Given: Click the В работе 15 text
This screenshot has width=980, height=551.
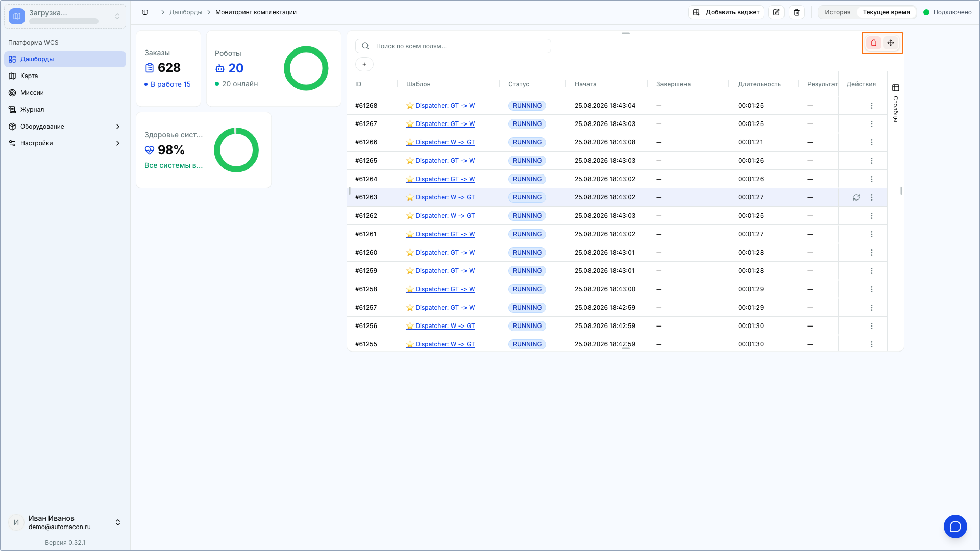Looking at the screenshot, I should [x=170, y=84].
